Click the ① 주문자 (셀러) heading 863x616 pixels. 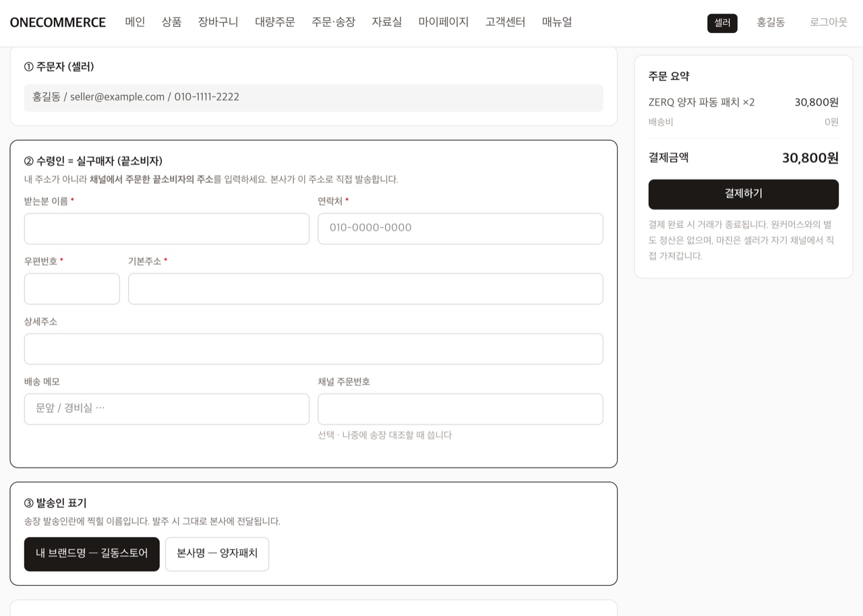pos(59,67)
